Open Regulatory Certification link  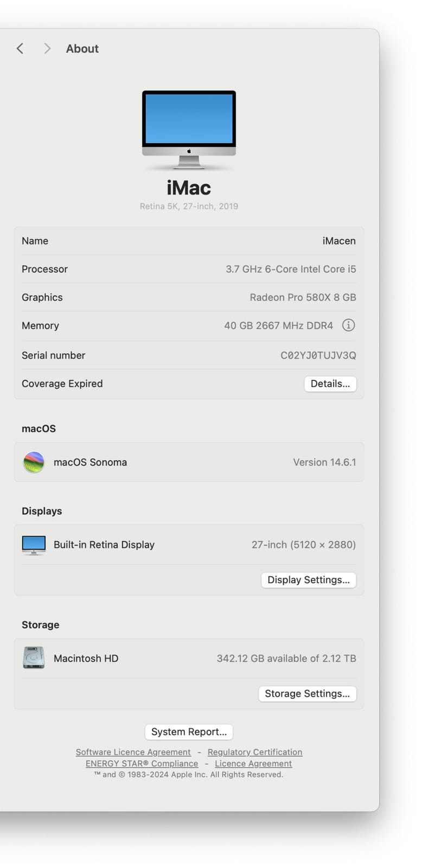pyautogui.click(x=255, y=752)
